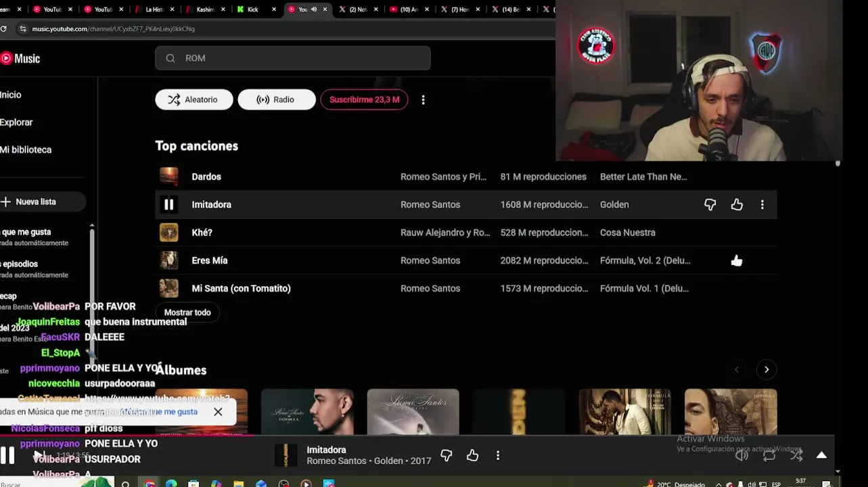Open the Golden album link
Image resolution: width=868 pixels, height=487 pixels.
[614, 204]
